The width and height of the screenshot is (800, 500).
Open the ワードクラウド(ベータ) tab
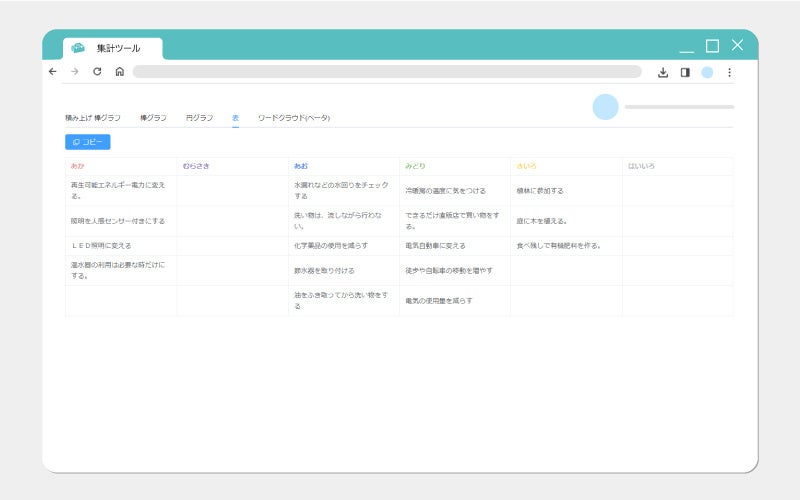[x=294, y=118]
